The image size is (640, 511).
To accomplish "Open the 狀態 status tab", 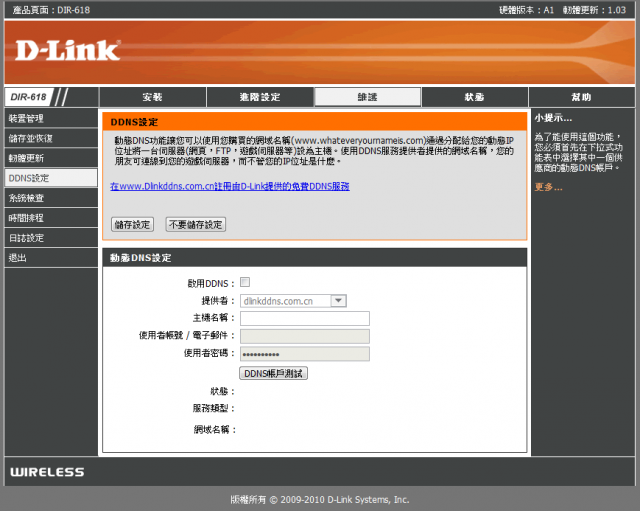I will click(x=474, y=97).
